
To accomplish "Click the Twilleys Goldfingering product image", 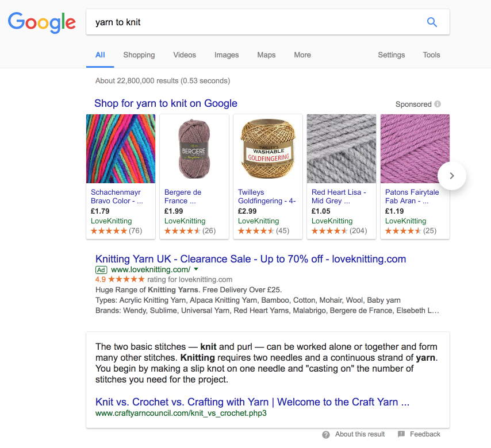I will (x=268, y=149).
